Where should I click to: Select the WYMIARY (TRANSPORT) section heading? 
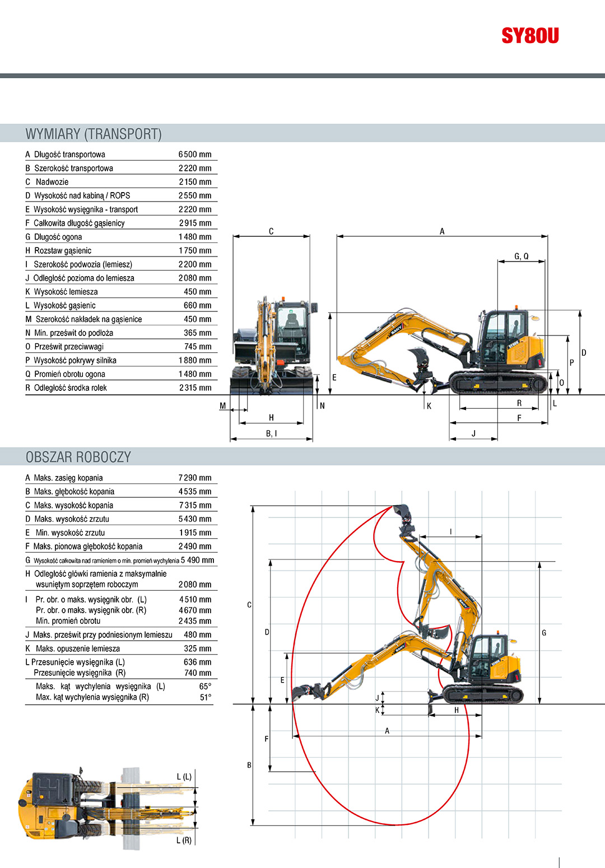click(94, 134)
